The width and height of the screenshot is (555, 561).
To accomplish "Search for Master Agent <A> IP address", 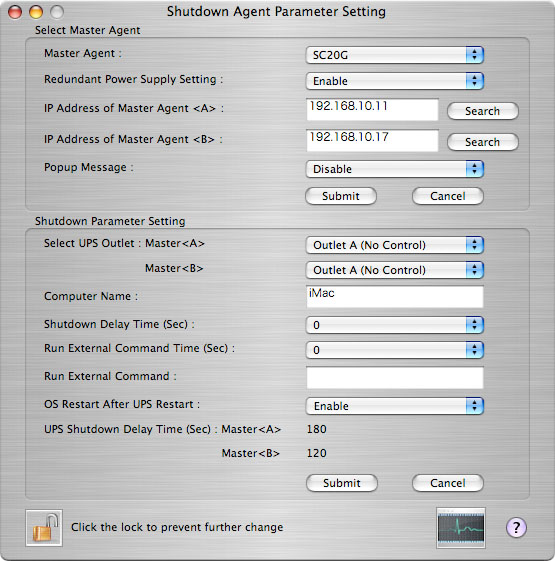I will pos(483,111).
